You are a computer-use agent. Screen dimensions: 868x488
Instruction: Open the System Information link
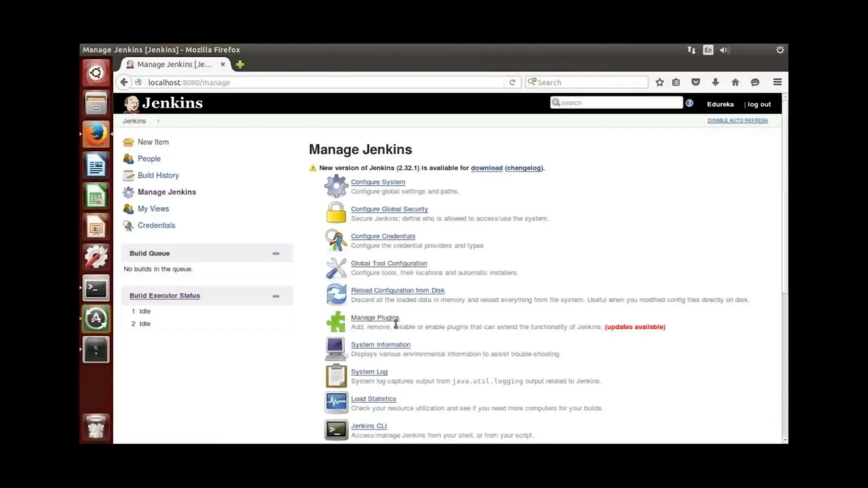(x=381, y=344)
